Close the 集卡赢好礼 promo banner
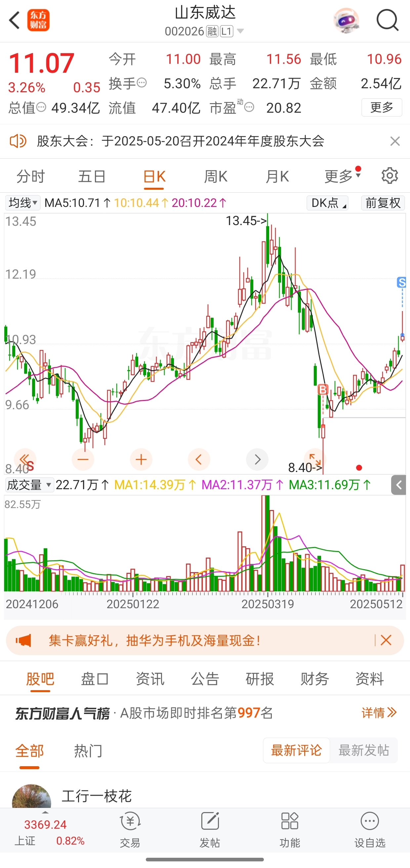410x868 pixels. (x=386, y=640)
